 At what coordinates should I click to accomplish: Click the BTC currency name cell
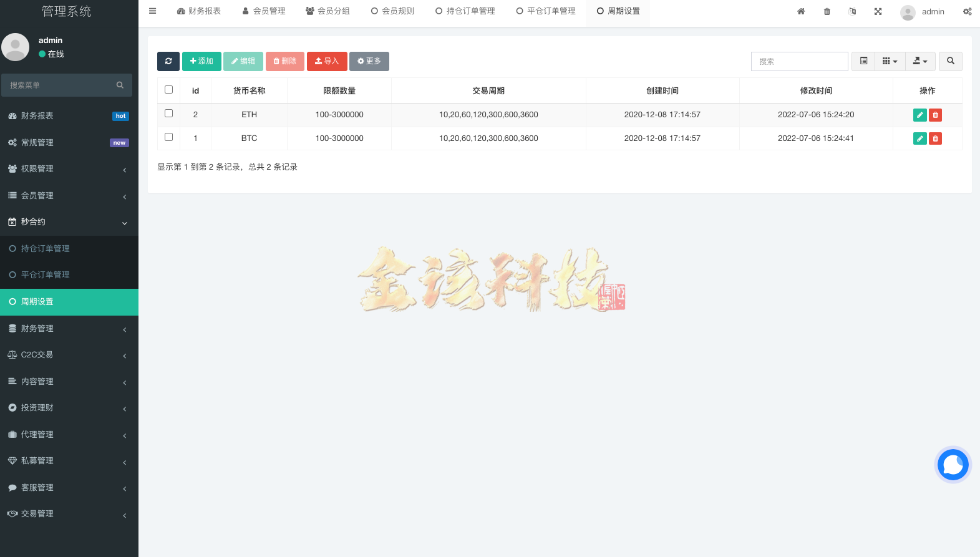pos(250,138)
